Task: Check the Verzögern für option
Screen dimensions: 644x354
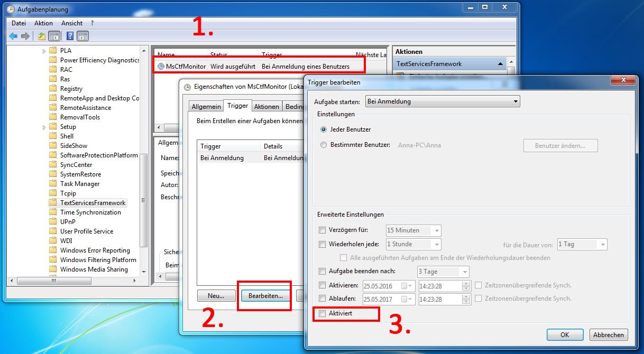Action: pyautogui.click(x=322, y=230)
